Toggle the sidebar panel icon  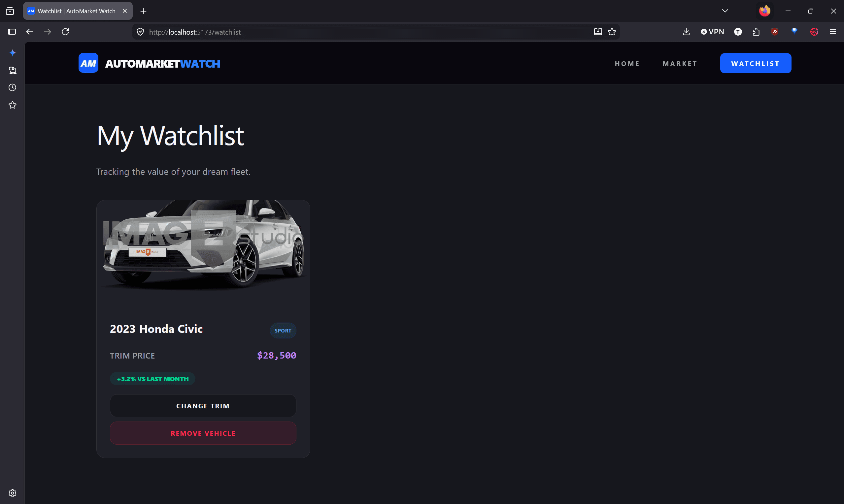[x=12, y=32]
